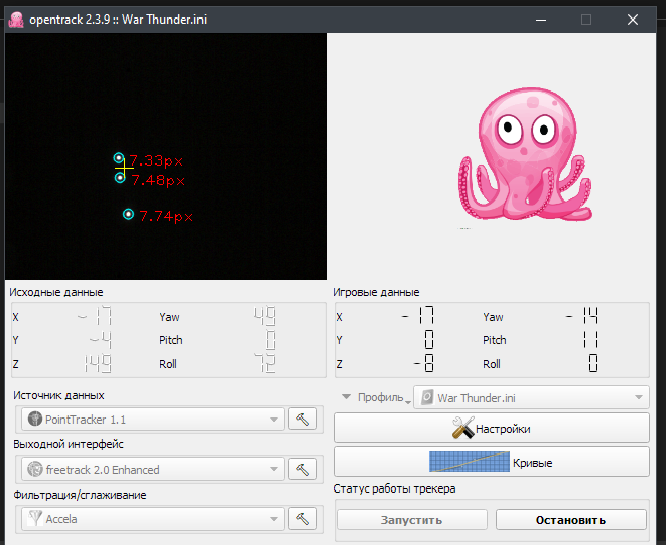The image size is (668, 545).
Task: Open the Кривые curves editor
Action: 490,462
